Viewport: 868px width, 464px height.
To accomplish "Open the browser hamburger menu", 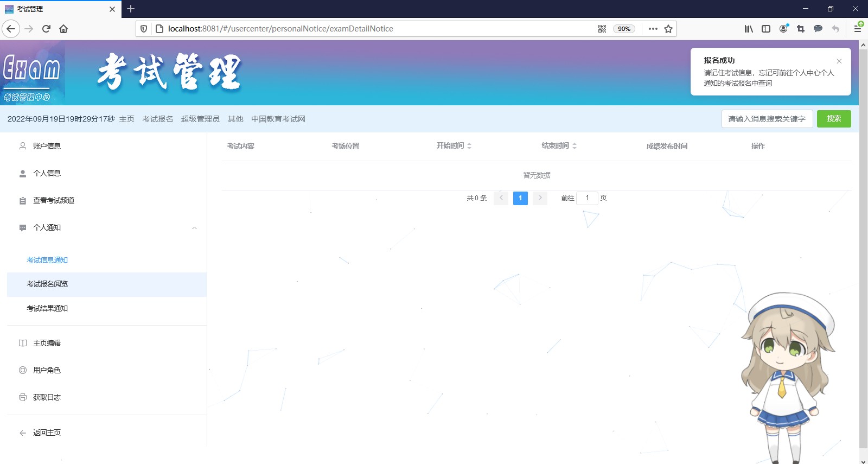I will 858,29.
